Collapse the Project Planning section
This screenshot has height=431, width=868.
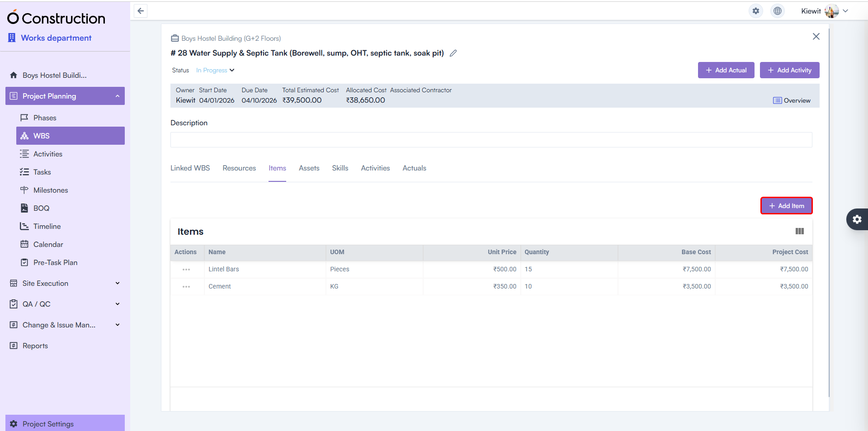(x=117, y=96)
